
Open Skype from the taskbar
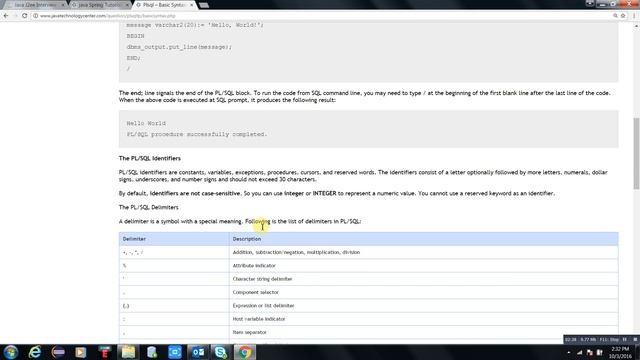(221, 352)
